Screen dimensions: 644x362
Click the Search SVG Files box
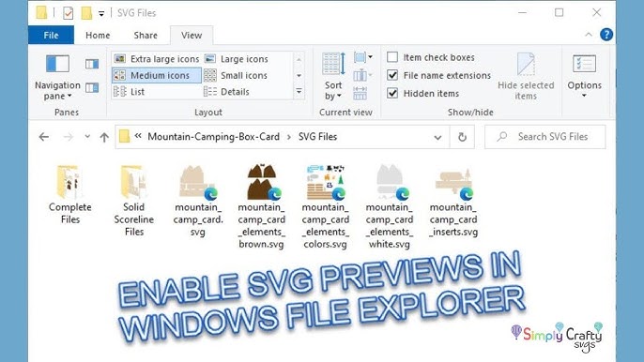point(545,137)
